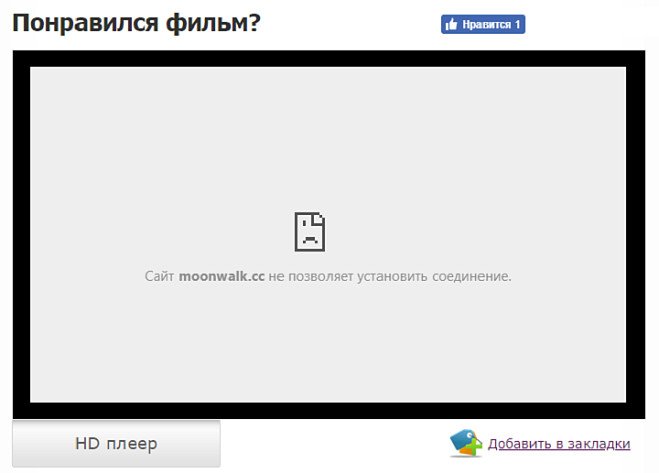This screenshot has height=473, width=659.
Task: Click the bold moonwalk.cc text
Action: (221, 276)
